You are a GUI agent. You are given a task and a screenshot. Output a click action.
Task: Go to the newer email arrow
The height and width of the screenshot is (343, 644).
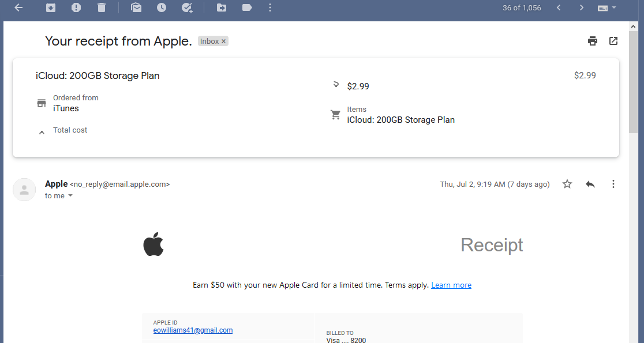[558, 7]
